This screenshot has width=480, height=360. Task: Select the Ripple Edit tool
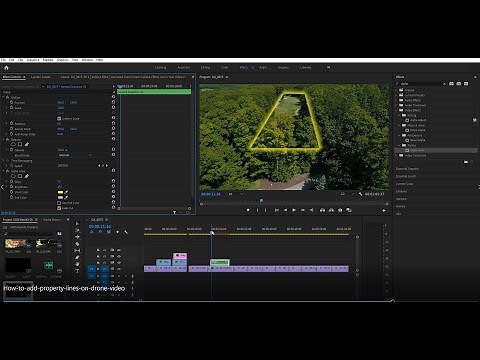(x=77, y=237)
